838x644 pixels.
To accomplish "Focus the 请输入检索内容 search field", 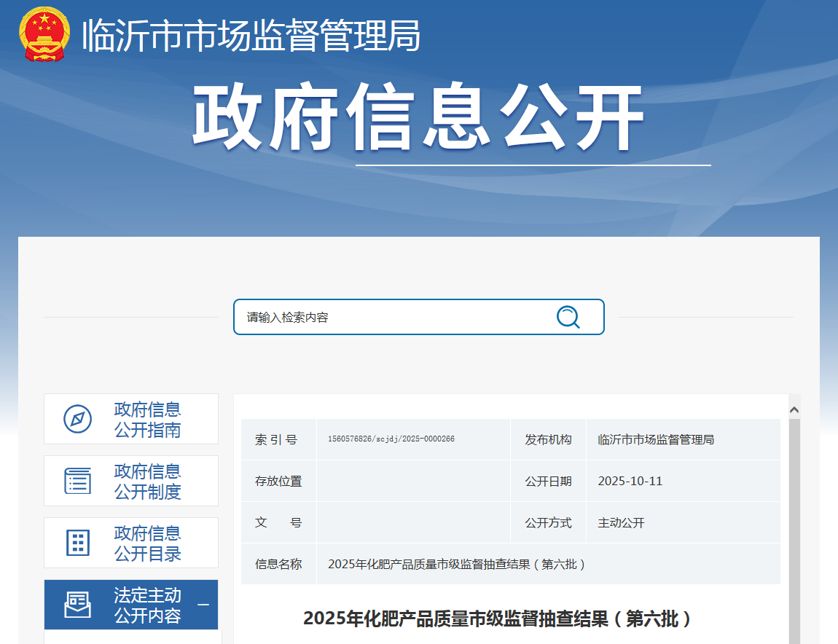I will click(x=393, y=317).
